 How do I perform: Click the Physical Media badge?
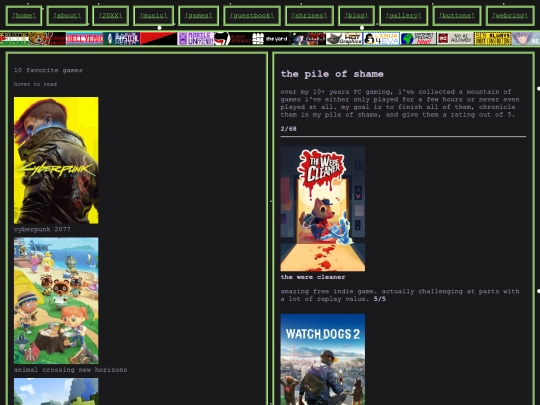point(122,39)
